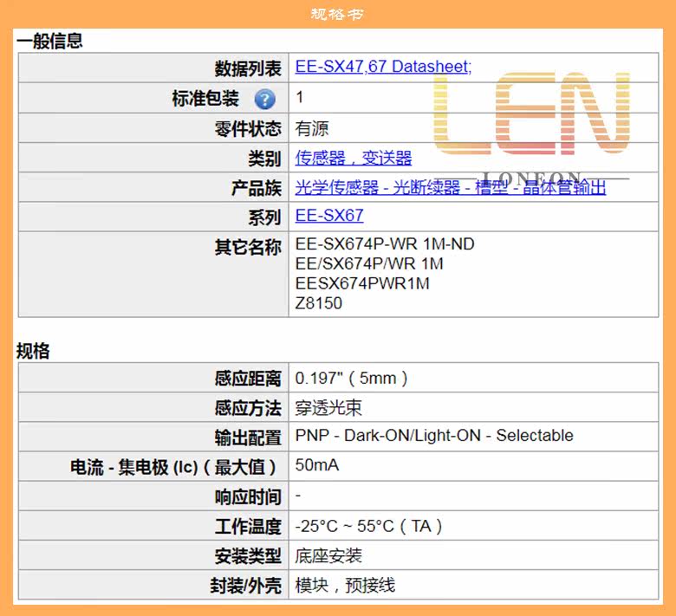
Task: Click the 产品族 row label
Action: coord(256,188)
